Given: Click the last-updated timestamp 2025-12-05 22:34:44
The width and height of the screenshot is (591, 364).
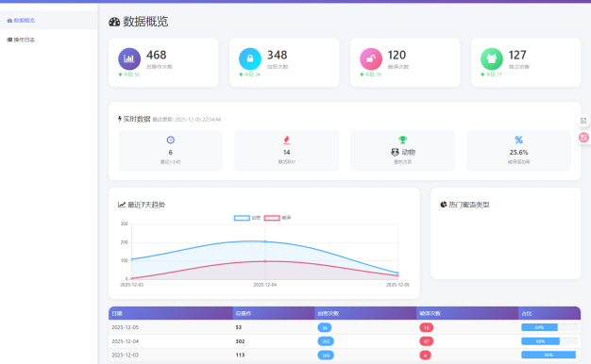Looking at the screenshot, I should 198,120.
